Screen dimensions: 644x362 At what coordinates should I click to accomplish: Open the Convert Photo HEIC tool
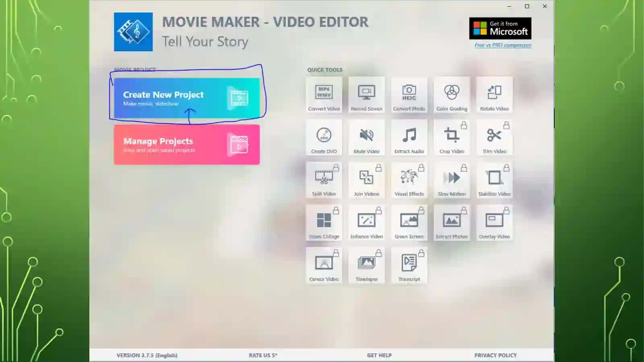409,95
